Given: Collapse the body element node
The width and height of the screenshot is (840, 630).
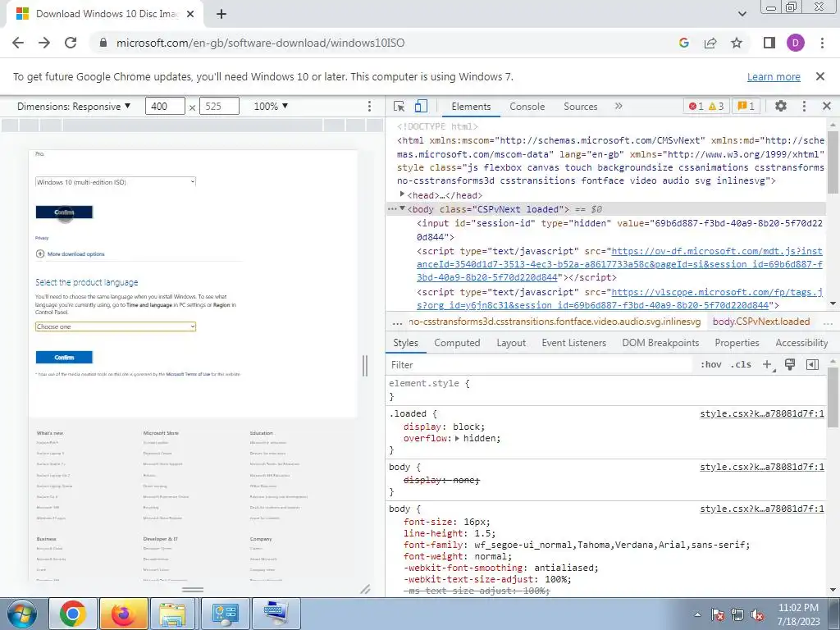Looking at the screenshot, I should pyautogui.click(x=402, y=208).
